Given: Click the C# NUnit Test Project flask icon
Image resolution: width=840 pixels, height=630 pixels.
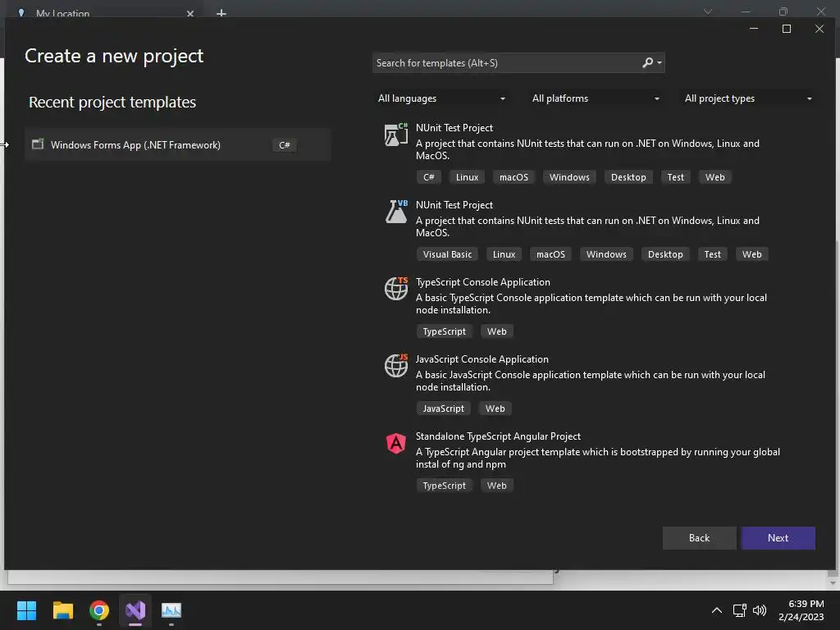Looking at the screenshot, I should click(x=396, y=135).
